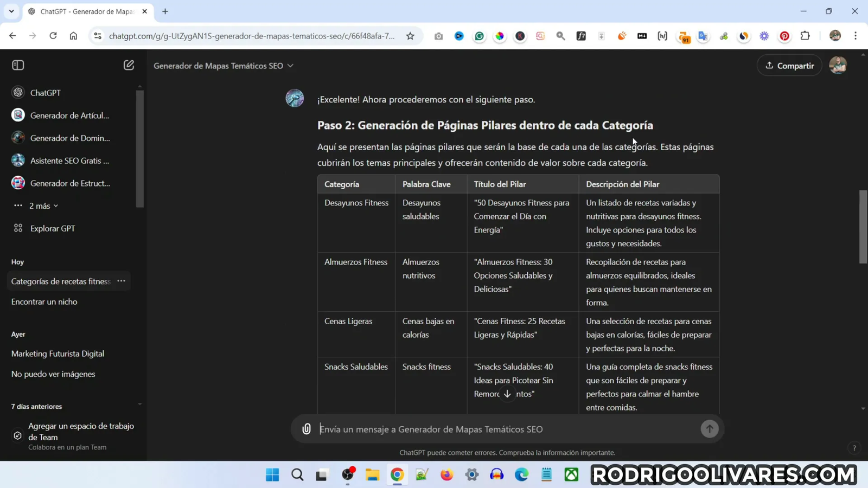Open options for 'Categorías de recetas fitness' chat

pyautogui.click(x=122, y=281)
